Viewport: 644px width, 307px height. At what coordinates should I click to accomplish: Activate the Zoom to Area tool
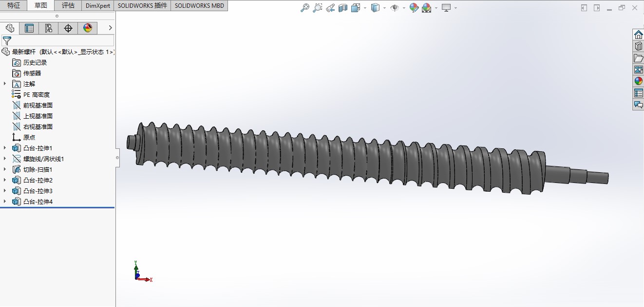(x=318, y=8)
